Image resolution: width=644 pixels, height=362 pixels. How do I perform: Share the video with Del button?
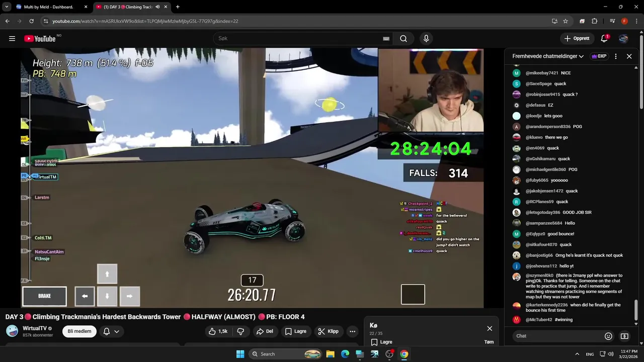pyautogui.click(x=265, y=331)
